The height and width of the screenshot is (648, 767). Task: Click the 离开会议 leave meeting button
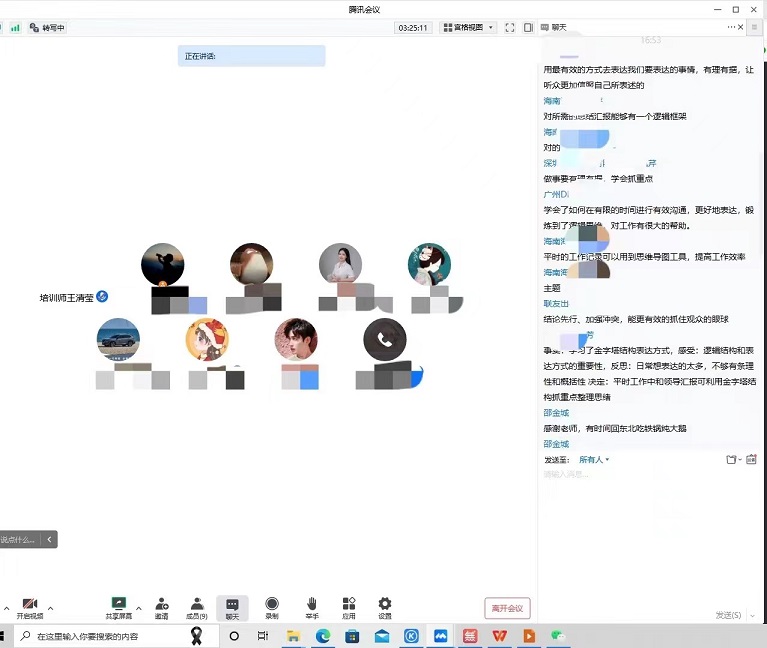[x=507, y=608]
